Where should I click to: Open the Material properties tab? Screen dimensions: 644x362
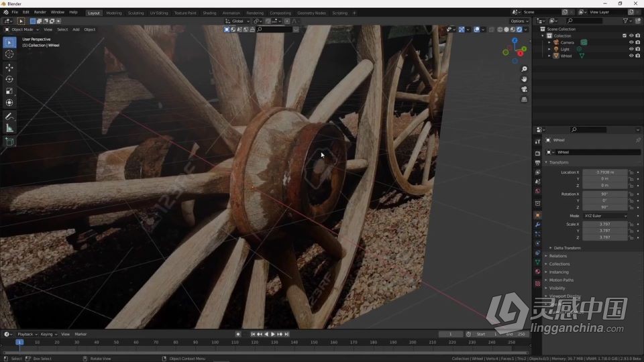point(537,271)
